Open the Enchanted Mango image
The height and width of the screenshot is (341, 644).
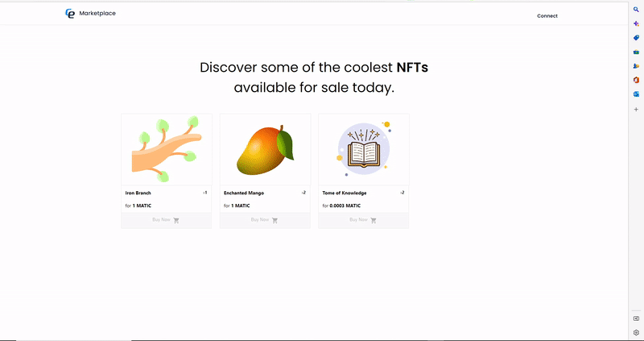(x=265, y=150)
